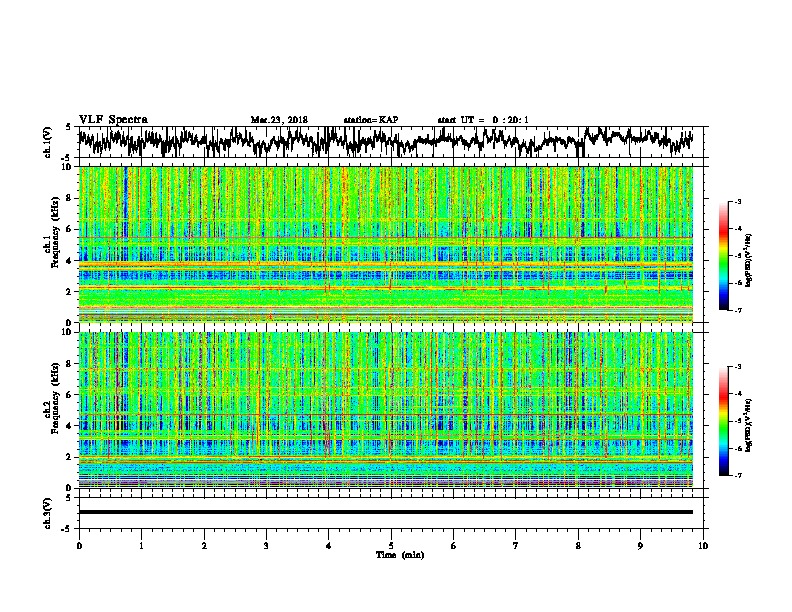The height and width of the screenshot is (612, 792).
Task: Click the ch.1 spectrogram panel
Action: [386, 244]
